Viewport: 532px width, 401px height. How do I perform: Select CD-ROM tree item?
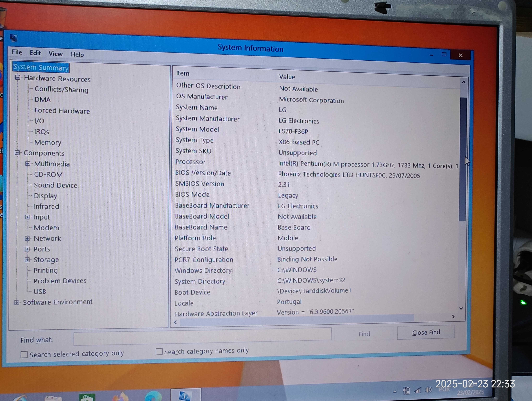(x=48, y=175)
